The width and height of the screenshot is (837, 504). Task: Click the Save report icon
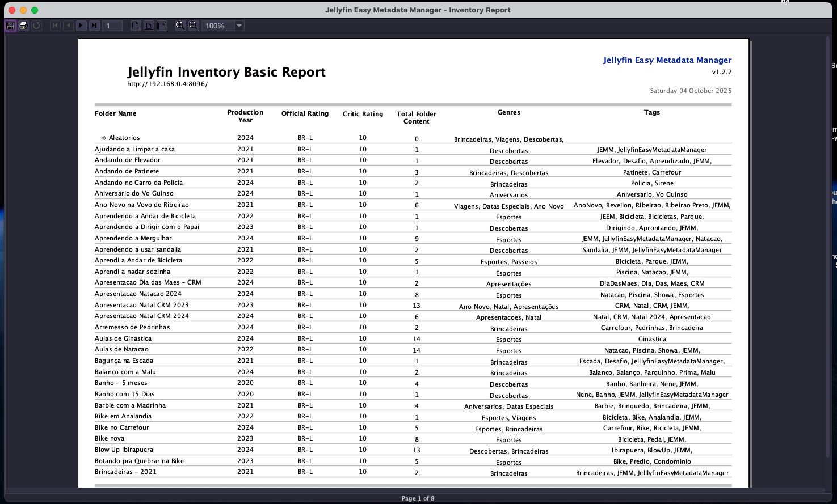(10, 26)
